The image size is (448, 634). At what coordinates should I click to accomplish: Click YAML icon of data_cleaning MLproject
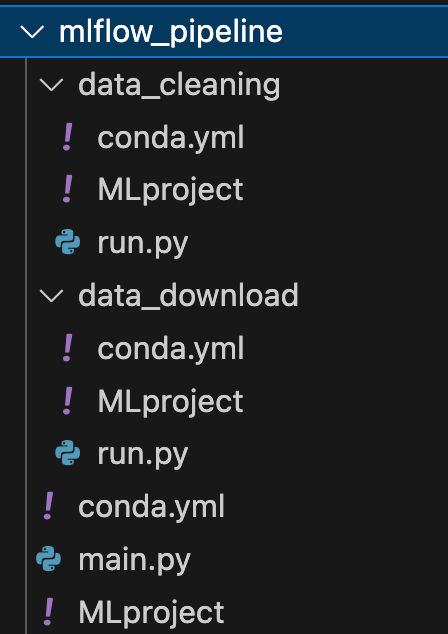click(x=68, y=189)
